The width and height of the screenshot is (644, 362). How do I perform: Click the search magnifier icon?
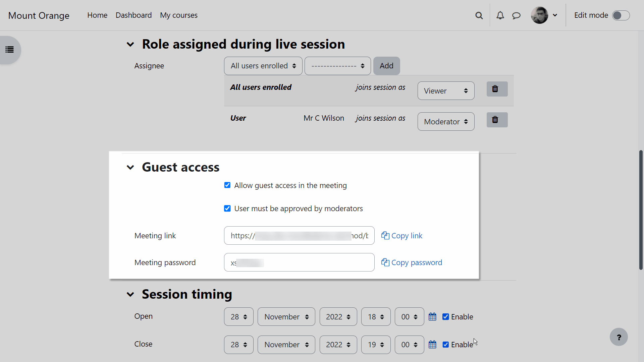479,15
